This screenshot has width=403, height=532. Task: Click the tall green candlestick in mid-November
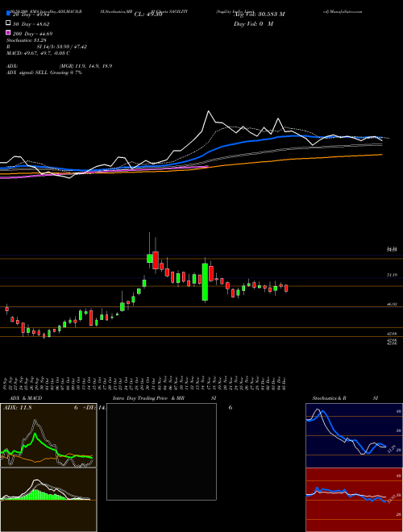pyautogui.click(x=205, y=281)
